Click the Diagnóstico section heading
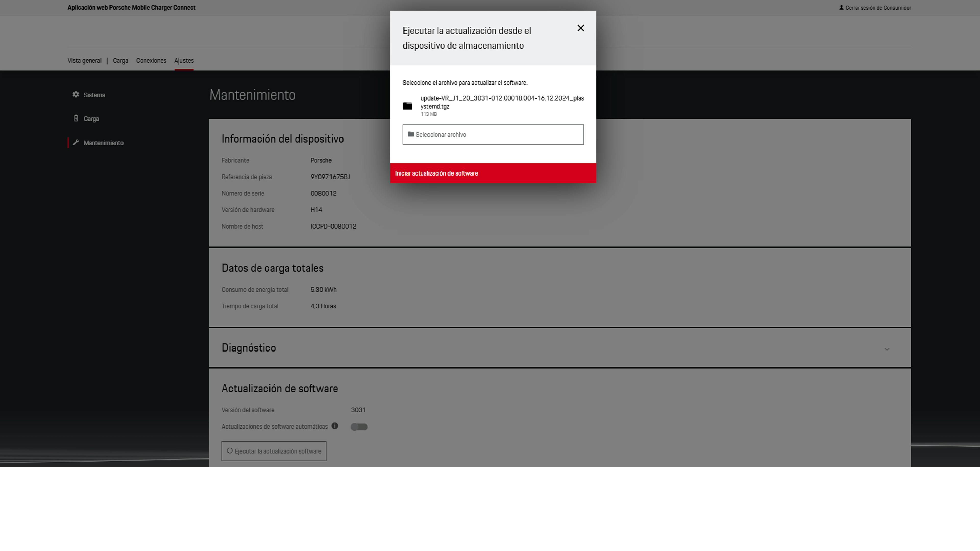The image size is (980, 551). 249,348
